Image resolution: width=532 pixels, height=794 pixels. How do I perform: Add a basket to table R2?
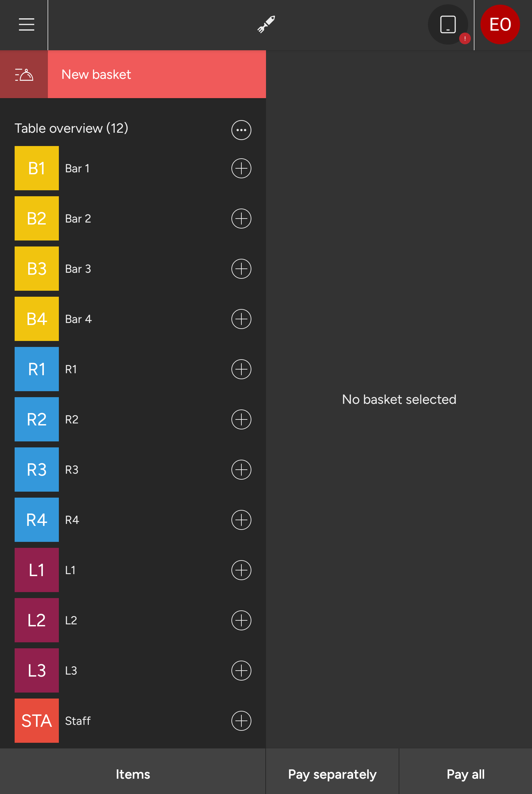(241, 419)
